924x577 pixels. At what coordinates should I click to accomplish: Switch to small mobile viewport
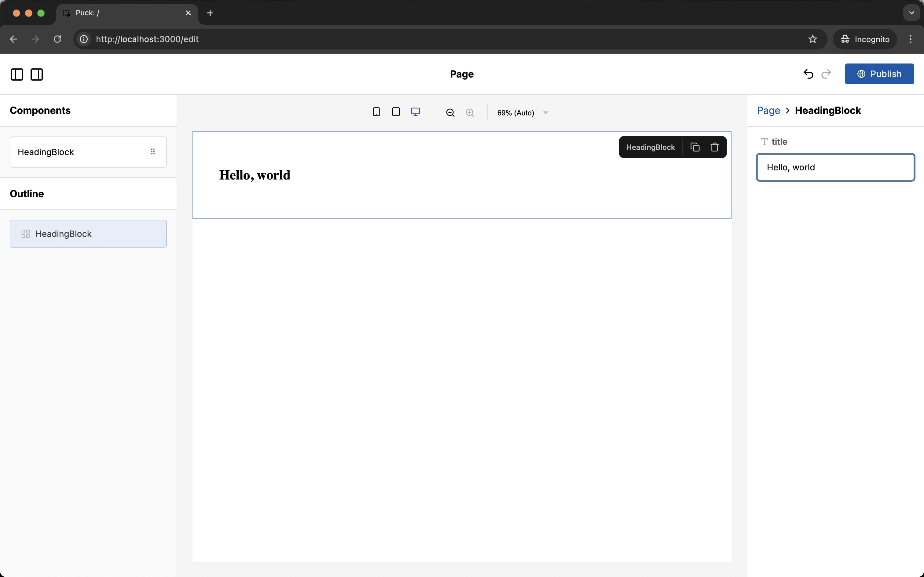coord(376,112)
